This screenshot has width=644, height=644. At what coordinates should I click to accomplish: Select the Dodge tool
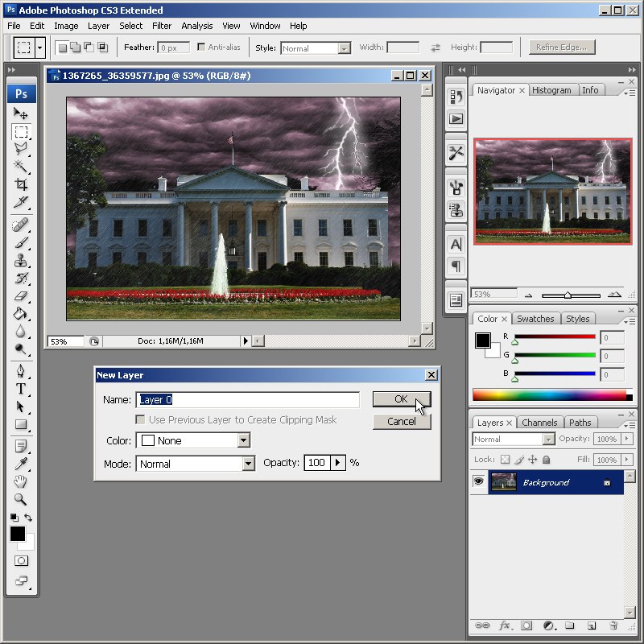click(21, 349)
